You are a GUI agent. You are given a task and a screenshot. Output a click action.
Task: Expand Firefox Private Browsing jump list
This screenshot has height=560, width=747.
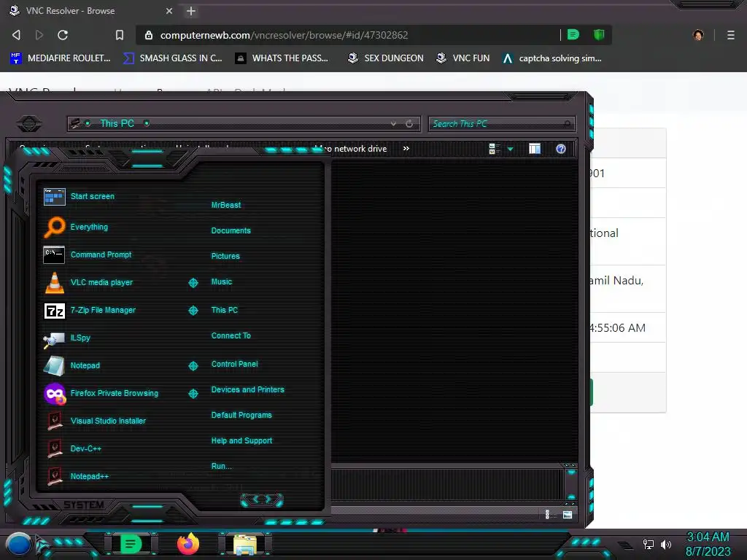[x=193, y=393]
